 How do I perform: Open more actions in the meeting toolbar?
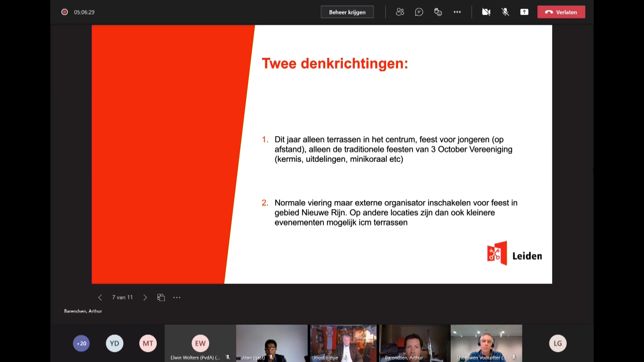tap(457, 12)
